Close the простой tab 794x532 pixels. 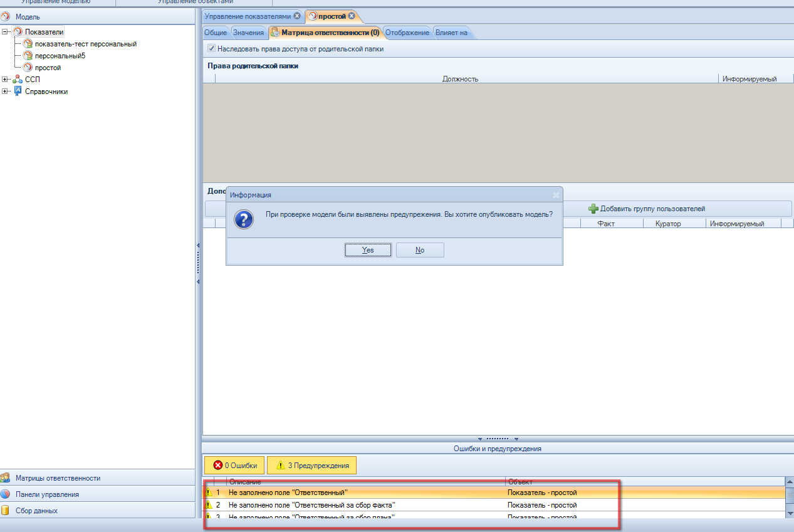tap(352, 16)
